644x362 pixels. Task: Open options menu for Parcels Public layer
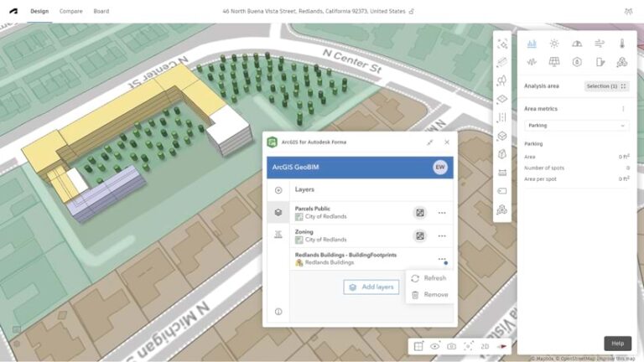point(442,213)
